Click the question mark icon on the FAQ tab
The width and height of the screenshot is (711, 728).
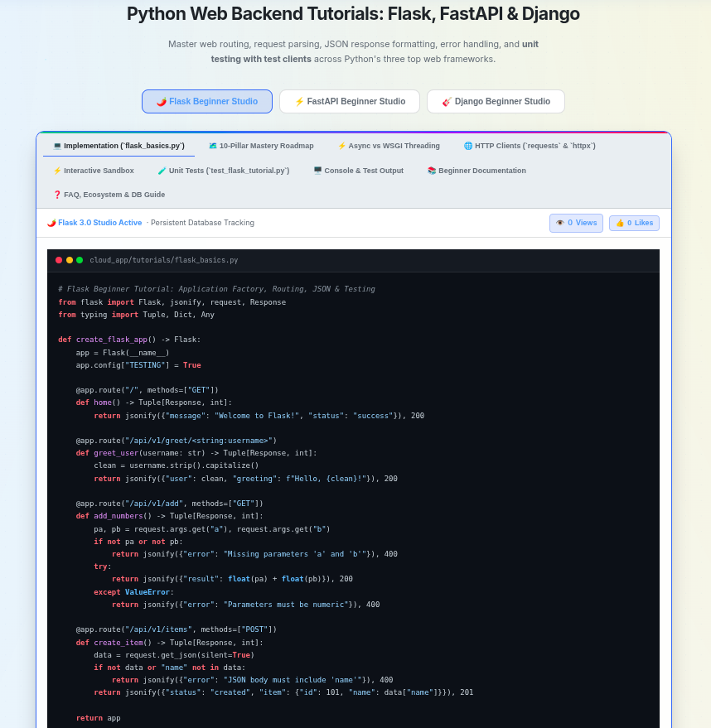[57, 195]
